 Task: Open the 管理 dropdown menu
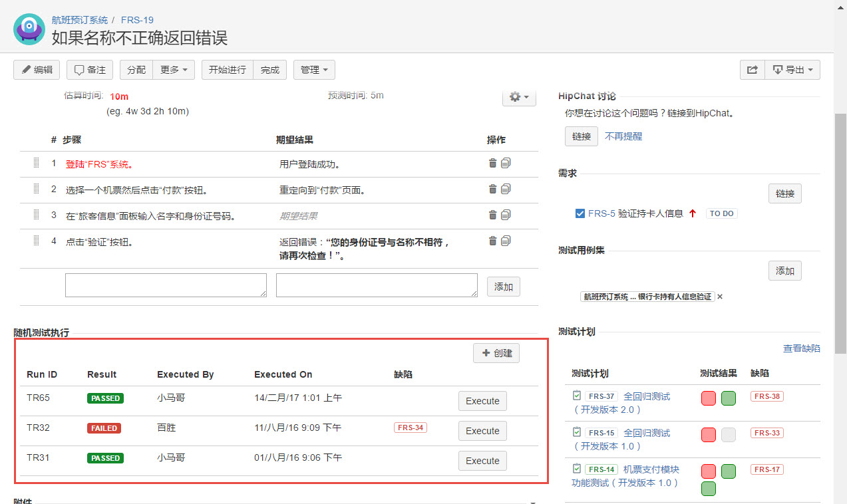tap(314, 70)
